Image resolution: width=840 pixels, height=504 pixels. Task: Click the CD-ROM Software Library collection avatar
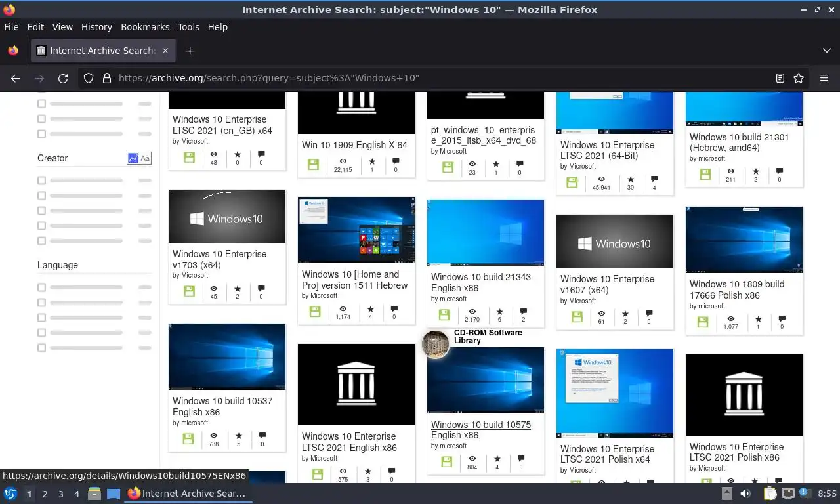pyautogui.click(x=436, y=345)
